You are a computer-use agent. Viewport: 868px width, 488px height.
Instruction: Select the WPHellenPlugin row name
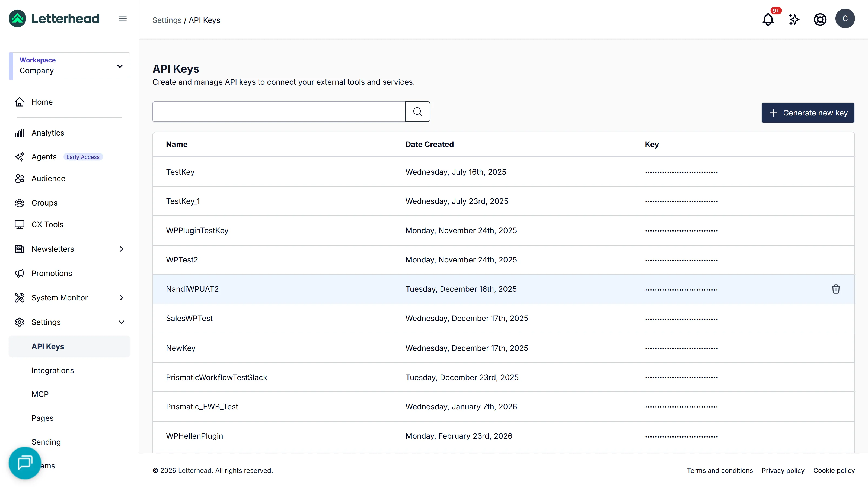click(x=194, y=436)
